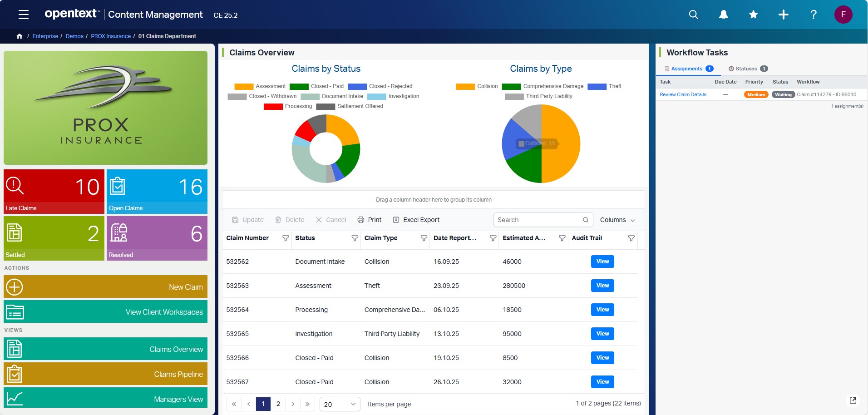Go to previous grid page
Viewport: 868px width, 415px height.
248,404
